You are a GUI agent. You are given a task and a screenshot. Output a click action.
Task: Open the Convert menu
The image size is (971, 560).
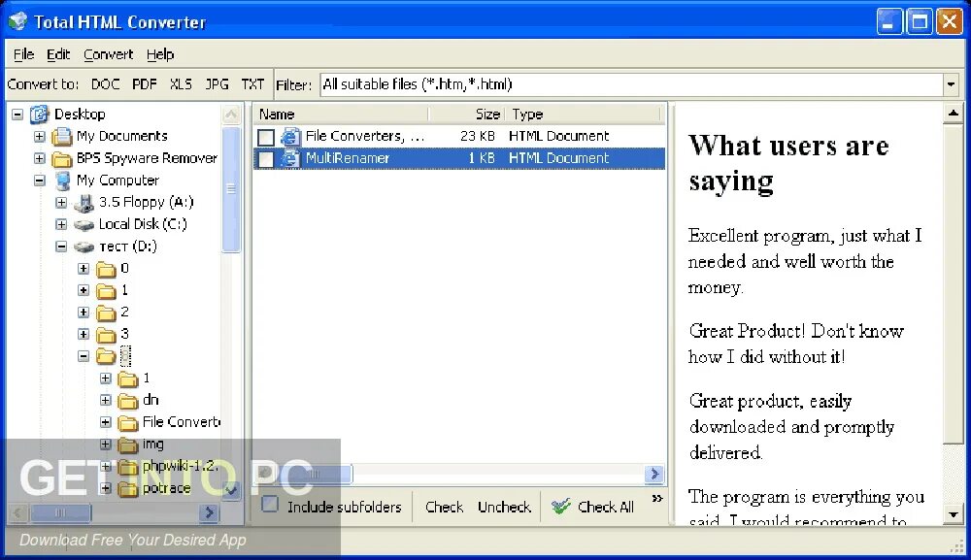tap(109, 54)
